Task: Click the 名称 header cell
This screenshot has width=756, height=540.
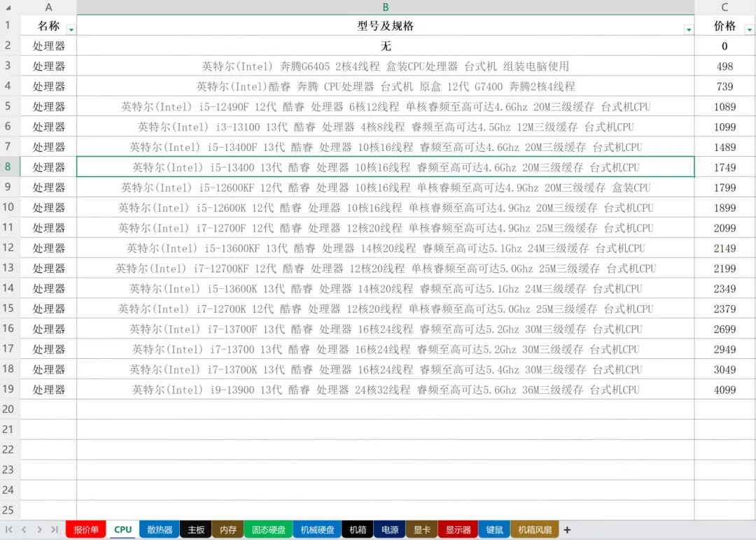Action: pos(48,25)
